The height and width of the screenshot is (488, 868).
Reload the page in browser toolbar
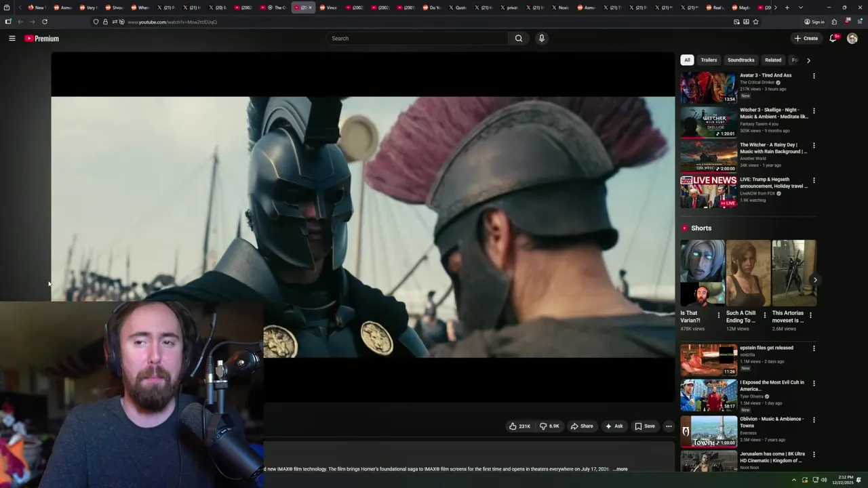45,22
